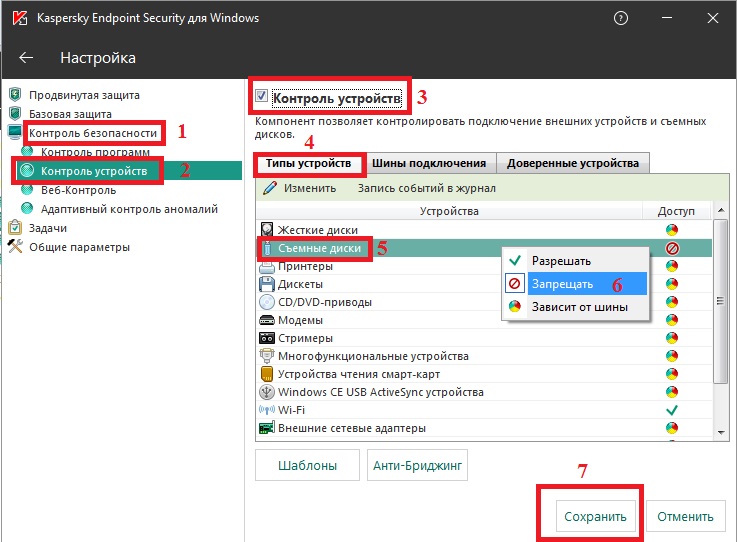Image resolution: width=737 pixels, height=542 pixels.
Task: Select the Базовая защита shield icon
Action: [15, 113]
